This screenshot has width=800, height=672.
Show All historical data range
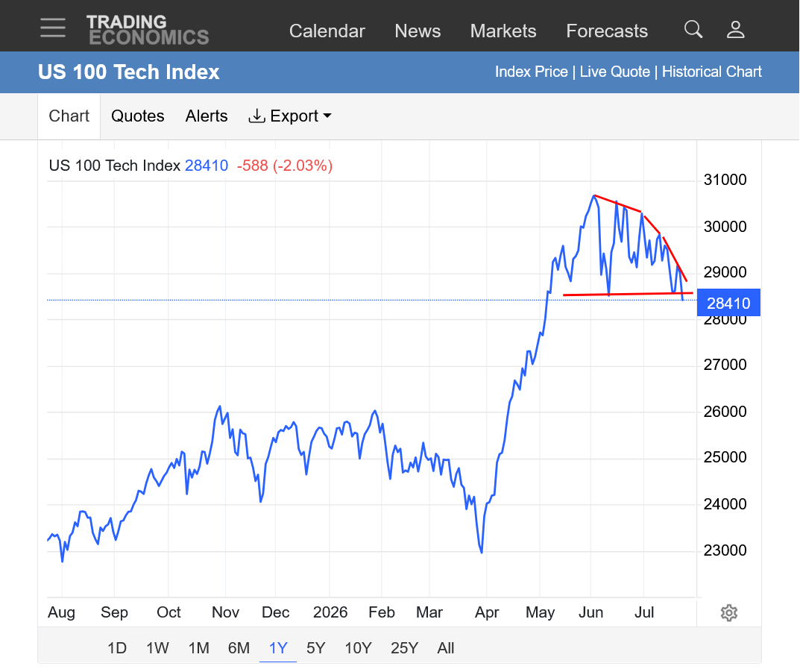coord(445,648)
